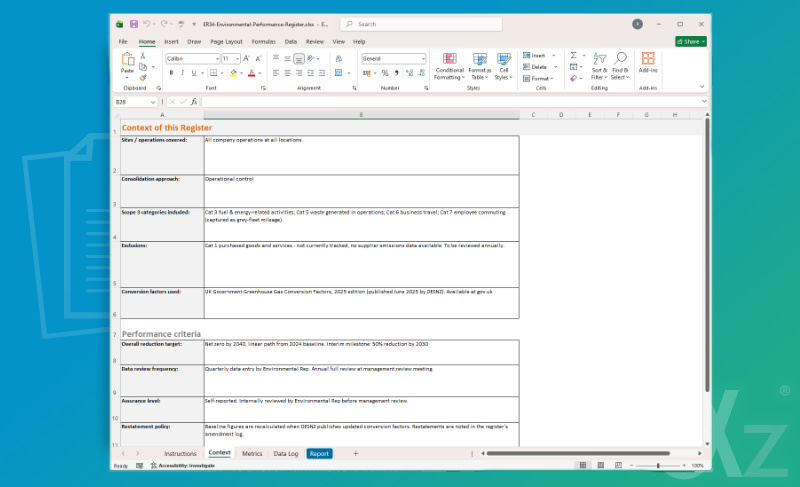Click Decrease Decimal icon
The width and height of the screenshot is (800, 487).
[421, 73]
